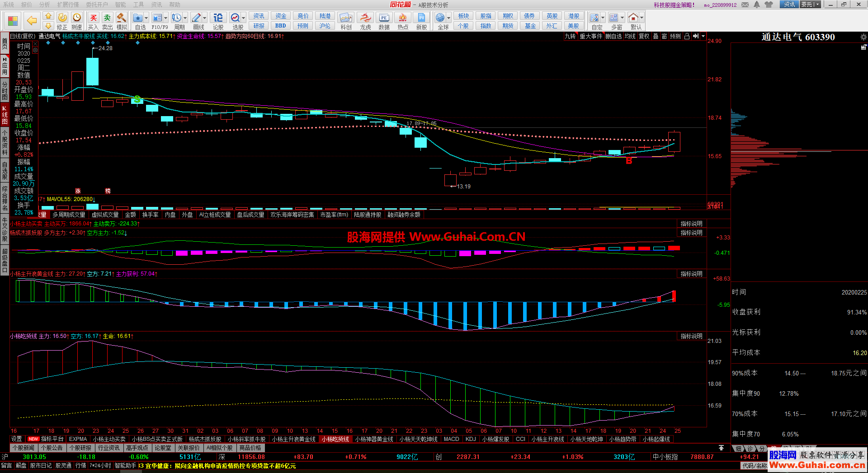Viewport: 868px width, 473px height.
Task: Collapse the side panel with arrow-bar icon
Action: [x=696, y=37]
